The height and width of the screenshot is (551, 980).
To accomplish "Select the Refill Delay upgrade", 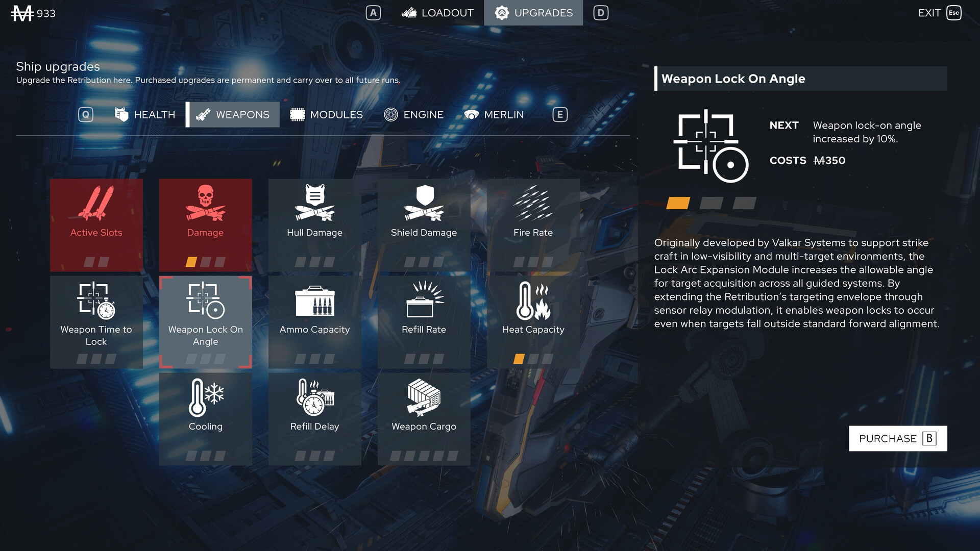I will click(314, 418).
